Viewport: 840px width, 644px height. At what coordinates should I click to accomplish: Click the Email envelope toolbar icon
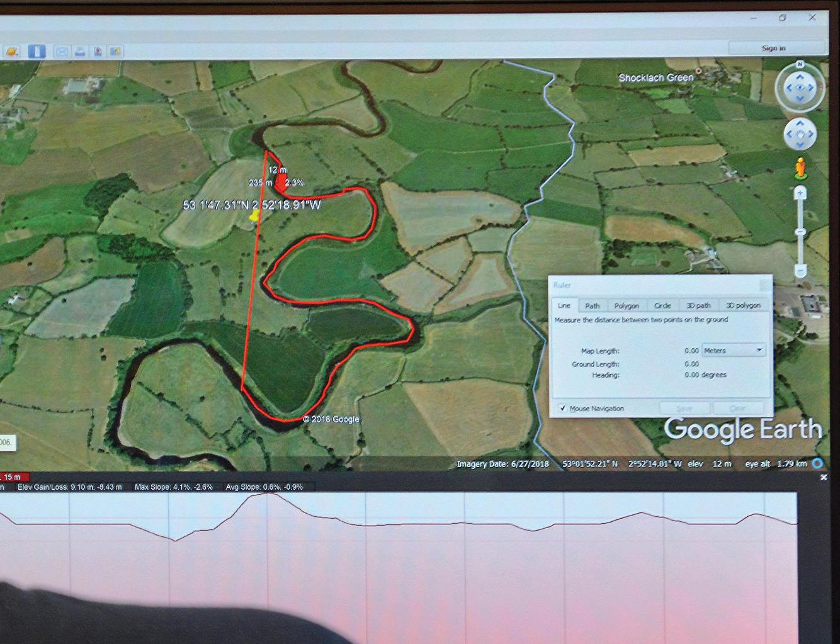point(62,52)
